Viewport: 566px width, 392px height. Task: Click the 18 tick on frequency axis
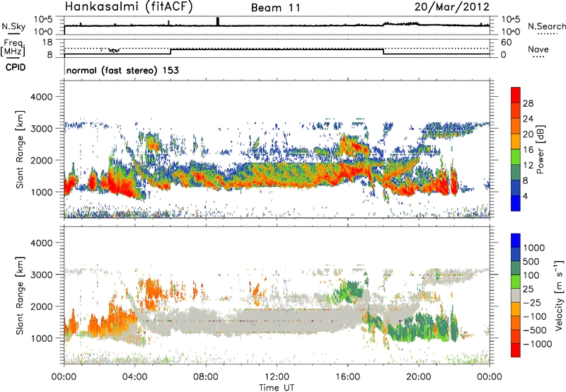pyautogui.click(x=48, y=42)
